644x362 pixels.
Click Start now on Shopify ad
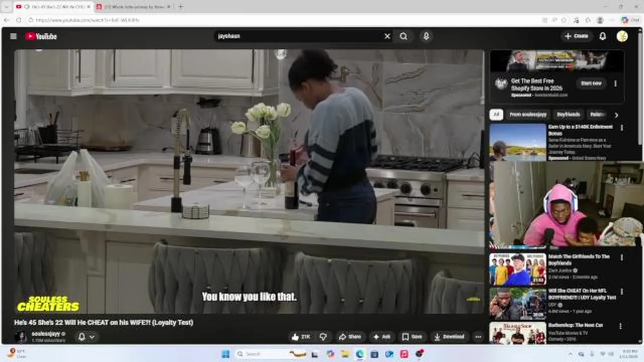[x=591, y=83]
